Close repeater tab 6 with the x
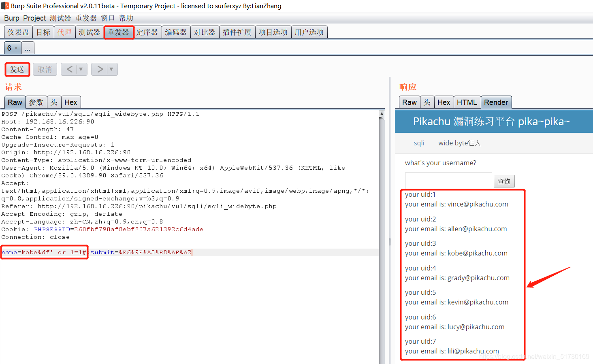 (x=16, y=48)
